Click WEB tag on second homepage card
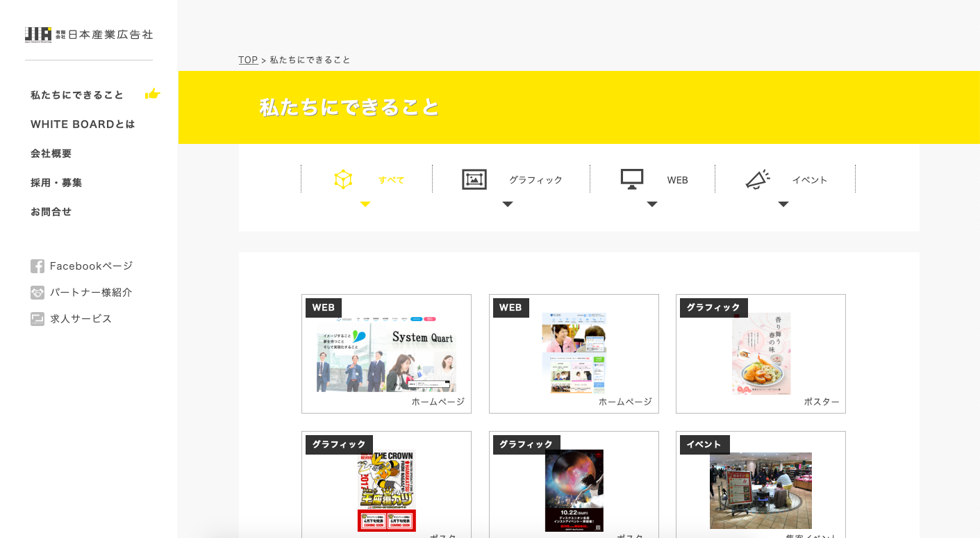This screenshot has width=980, height=538. click(511, 308)
